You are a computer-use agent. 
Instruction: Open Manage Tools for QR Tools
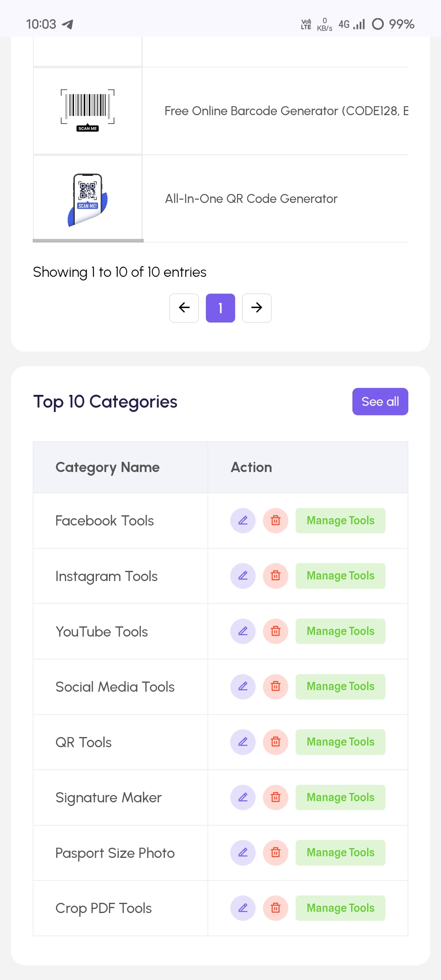pyautogui.click(x=340, y=742)
